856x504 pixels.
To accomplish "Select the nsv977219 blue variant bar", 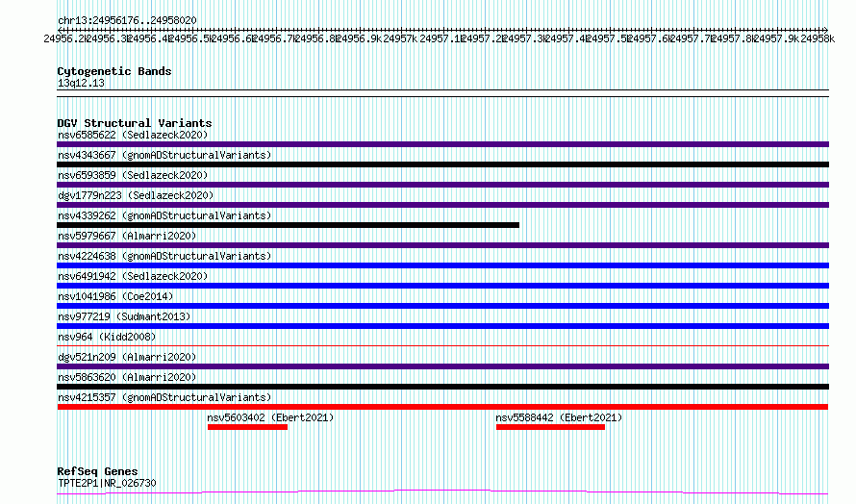I will pos(442,326).
